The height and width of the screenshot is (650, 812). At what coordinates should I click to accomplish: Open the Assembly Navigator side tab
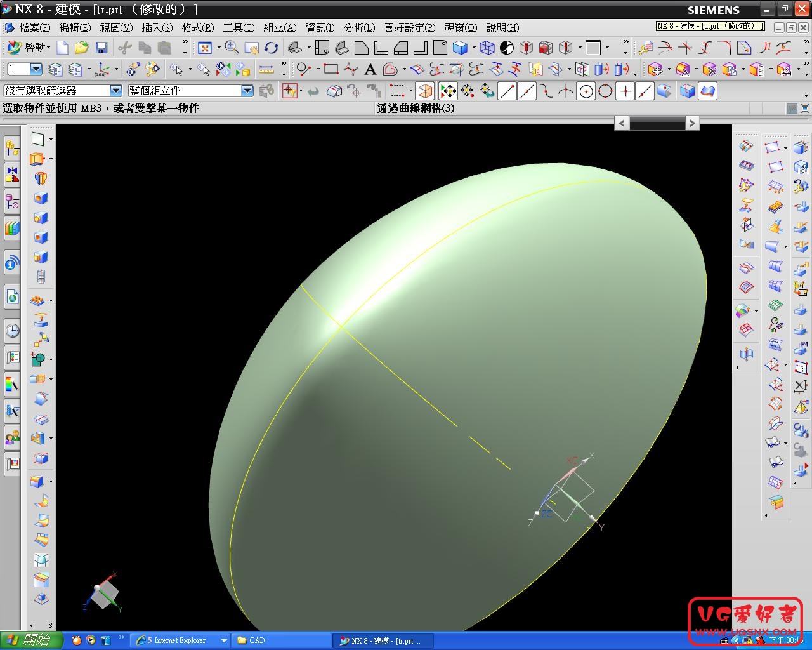tap(12, 149)
